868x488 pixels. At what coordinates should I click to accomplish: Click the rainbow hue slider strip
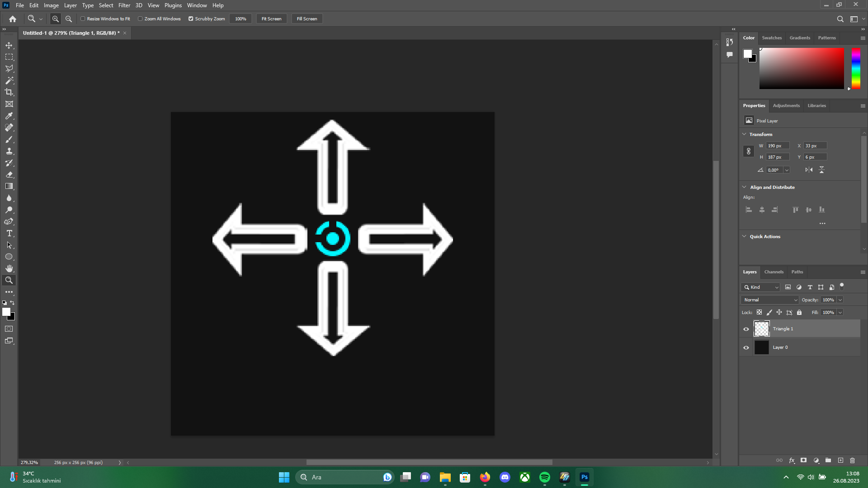[856, 68]
